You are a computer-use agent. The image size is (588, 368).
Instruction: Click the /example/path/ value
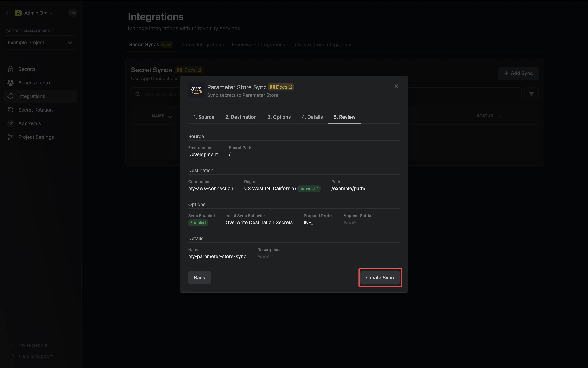click(348, 188)
